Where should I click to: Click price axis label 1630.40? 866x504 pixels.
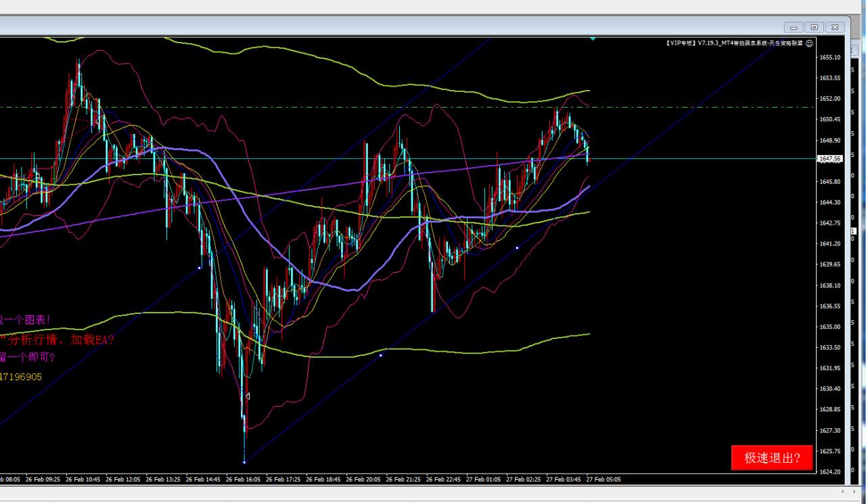click(829, 388)
